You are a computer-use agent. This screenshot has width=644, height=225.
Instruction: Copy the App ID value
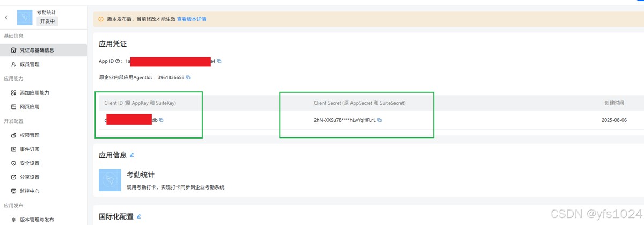(x=219, y=61)
